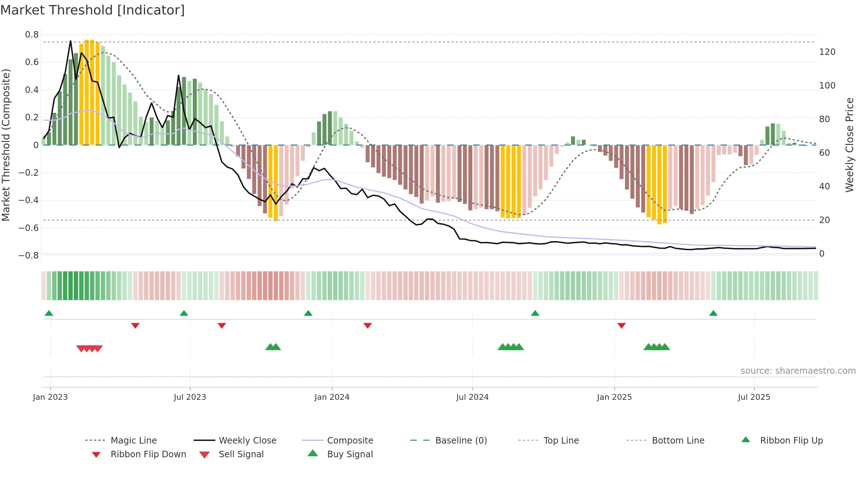This screenshot has width=868, height=488.
Task: Click the Jul 2025 axis label
Action: click(x=754, y=397)
